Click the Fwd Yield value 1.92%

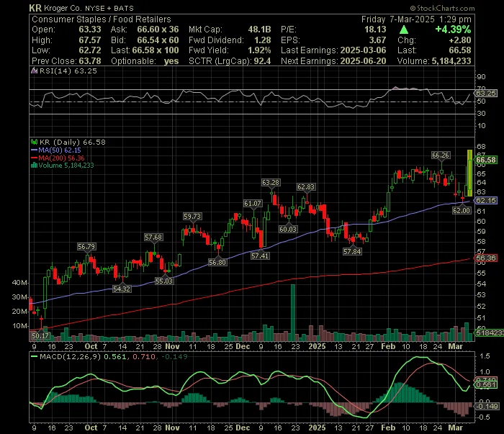point(259,50)
